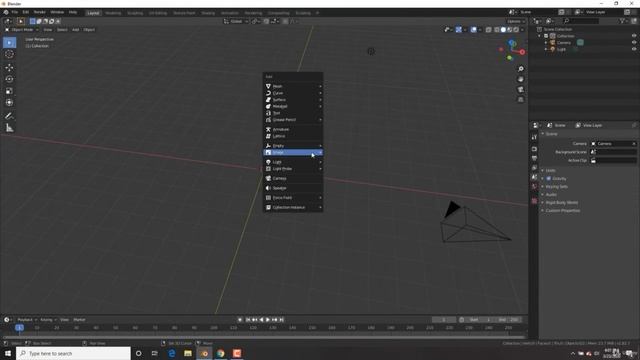Viewport: 640px width, 360px height.
Task: Open the Scene properties tab icon
Action: [x=534, y=177]
